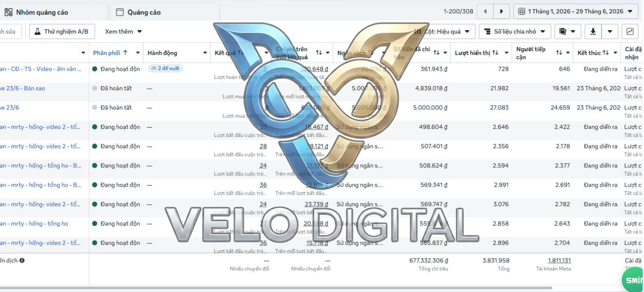
Task: Click Đã hoàn tất status in ve 23/6 row
Action: pyautogui.click(x=116, y=108)
